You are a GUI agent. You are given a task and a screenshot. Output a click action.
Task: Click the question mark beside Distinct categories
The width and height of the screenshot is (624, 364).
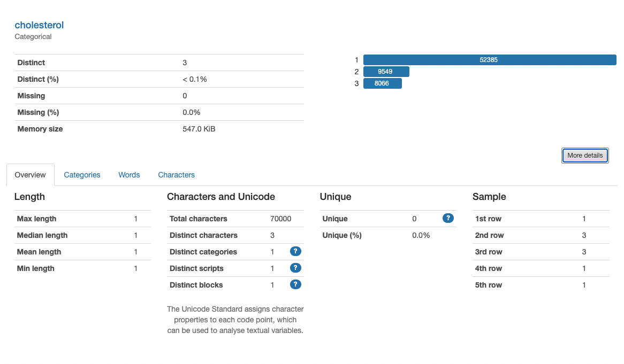coord(295,251)
